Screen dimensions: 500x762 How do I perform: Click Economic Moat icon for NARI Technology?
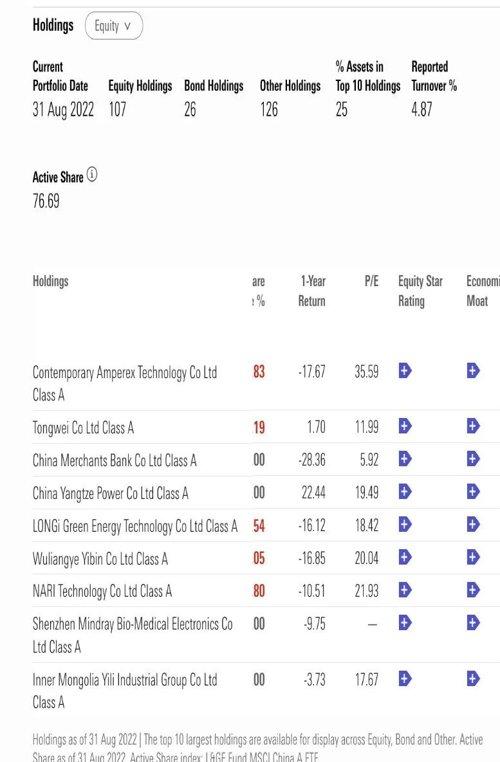coord(473,590)
